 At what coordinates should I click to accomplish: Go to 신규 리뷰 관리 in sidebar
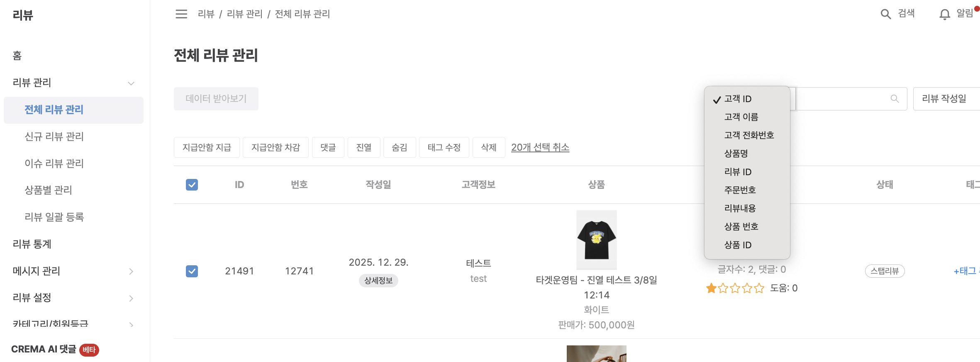click(54, 137)
